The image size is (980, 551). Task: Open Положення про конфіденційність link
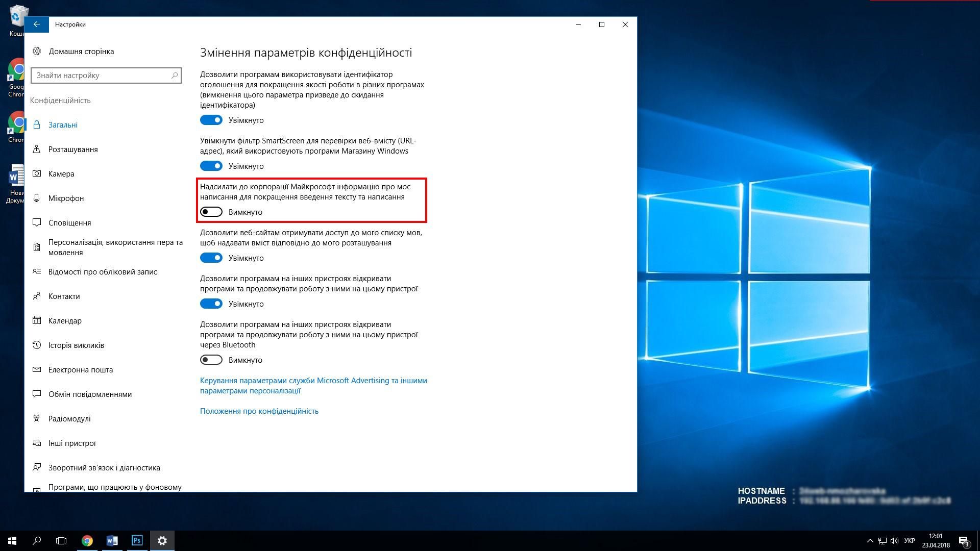259,411
